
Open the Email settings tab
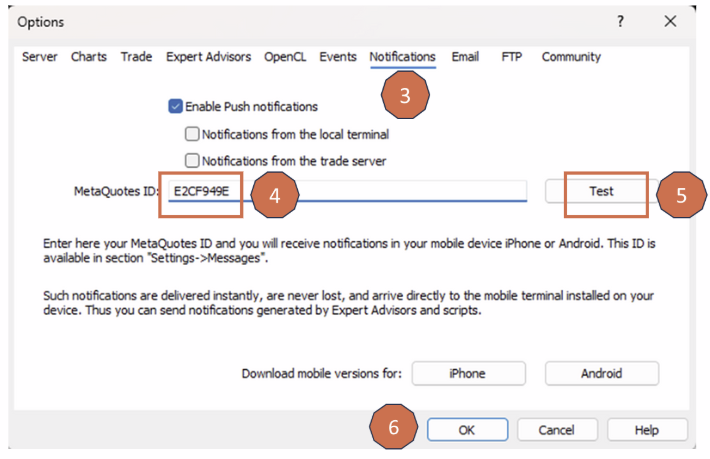(x=465, y=57)
